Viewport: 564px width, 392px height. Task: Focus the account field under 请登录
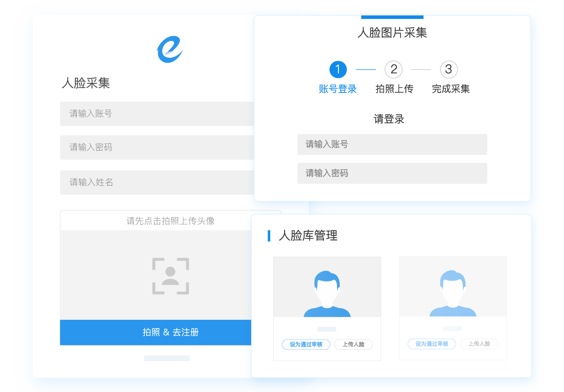(392, 144)
